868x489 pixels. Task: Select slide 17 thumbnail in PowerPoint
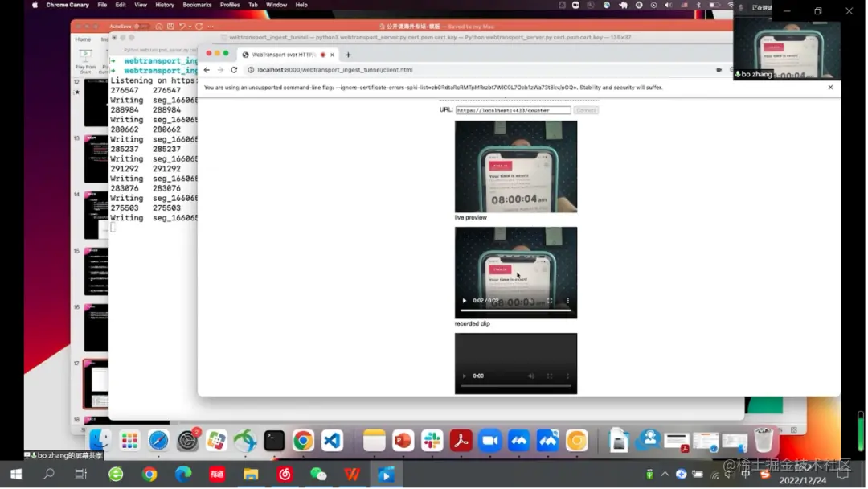point(96,384)
